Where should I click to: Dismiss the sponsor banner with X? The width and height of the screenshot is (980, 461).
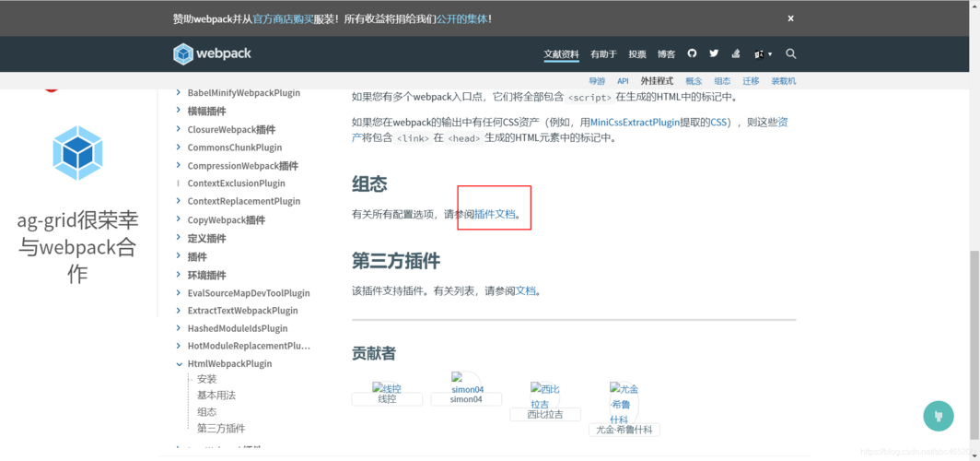790,18
